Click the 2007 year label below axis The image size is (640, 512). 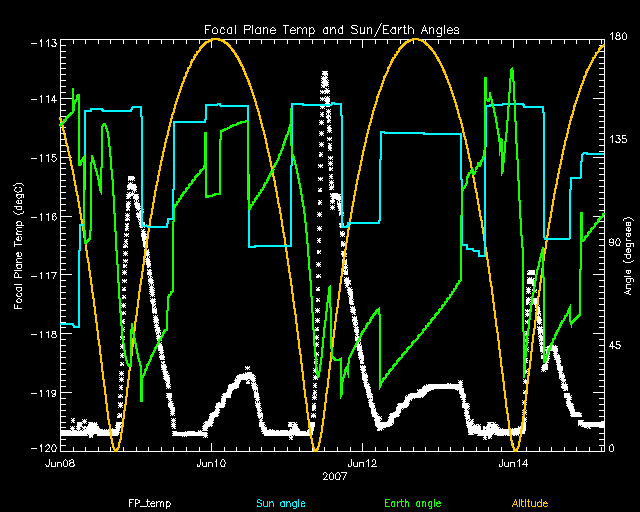(x=331, y=478)
